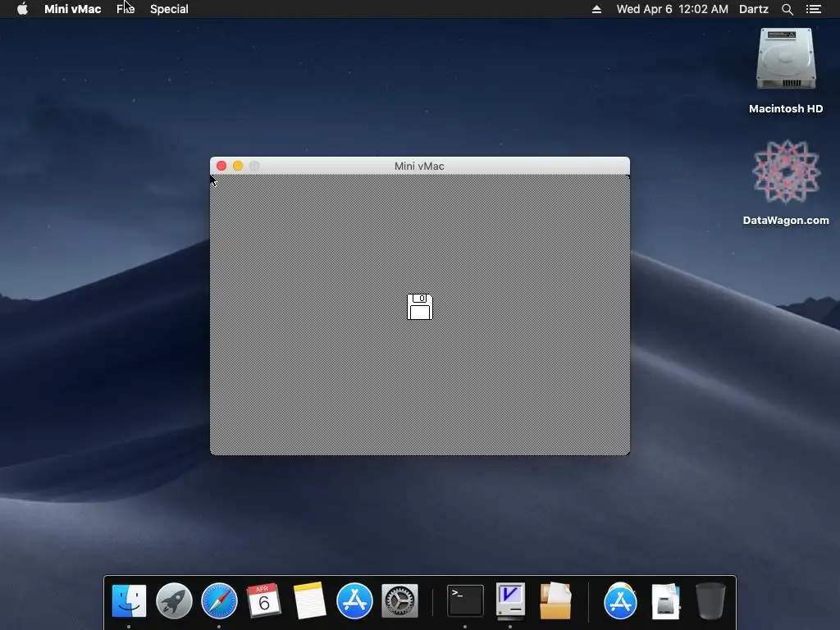
Task: Open Finder from the Dock
Action: tap(129, 600)
